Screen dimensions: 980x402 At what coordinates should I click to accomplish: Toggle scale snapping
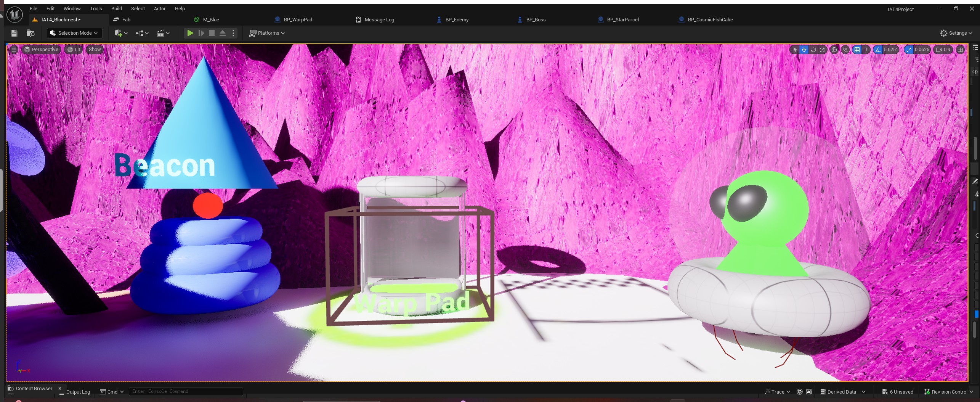909,50
